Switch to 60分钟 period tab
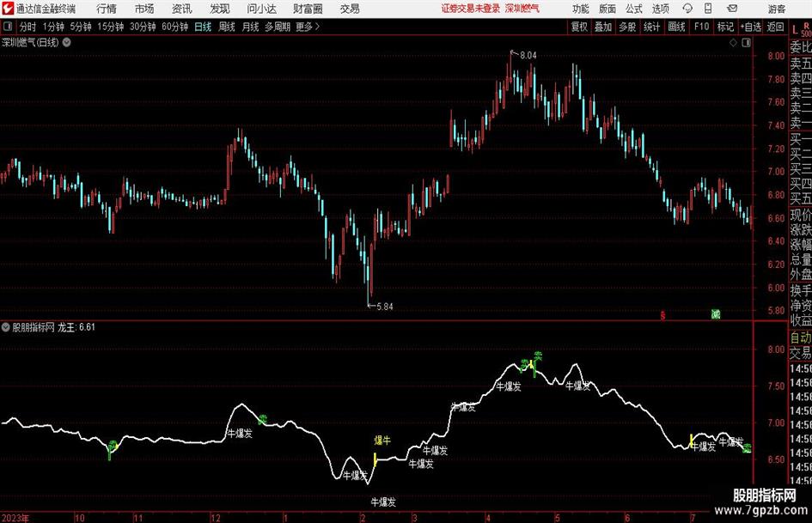Image resolution: width=812 pixels, height=523 pixels. pos(175,27)
